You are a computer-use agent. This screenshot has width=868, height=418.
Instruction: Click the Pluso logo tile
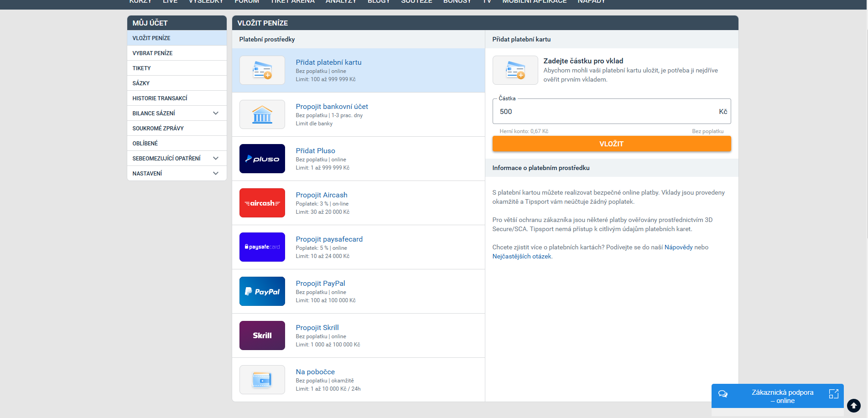pyautogui.click(x=262, y=159)
